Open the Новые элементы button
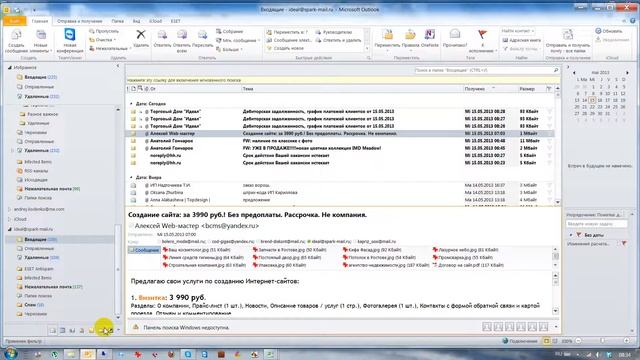 (41, 41)
